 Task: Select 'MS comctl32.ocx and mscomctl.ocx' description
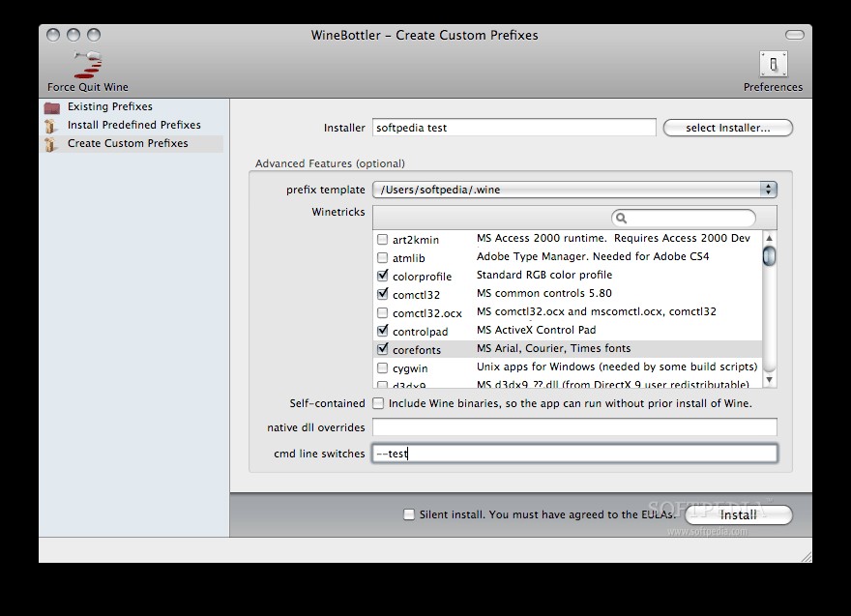click(597, 311)
